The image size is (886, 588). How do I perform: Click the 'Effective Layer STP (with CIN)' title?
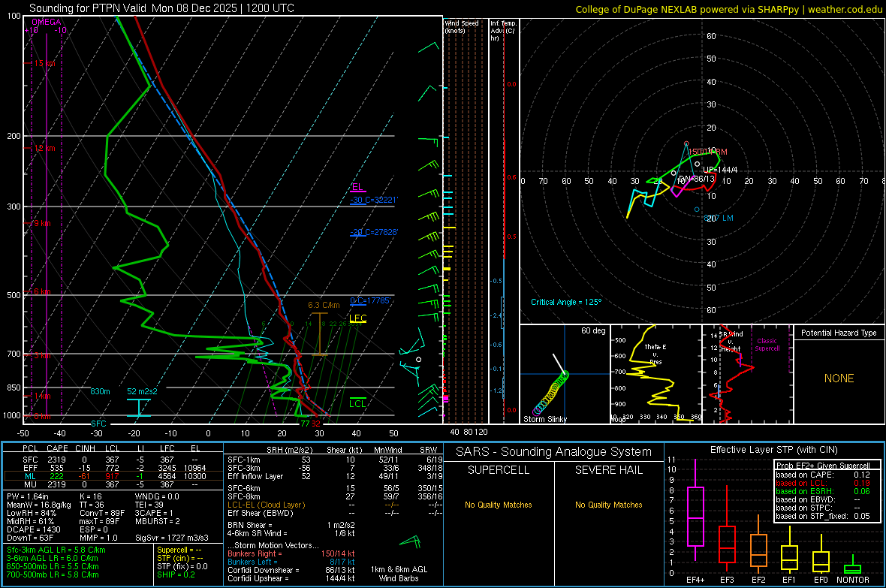(773, 450)
